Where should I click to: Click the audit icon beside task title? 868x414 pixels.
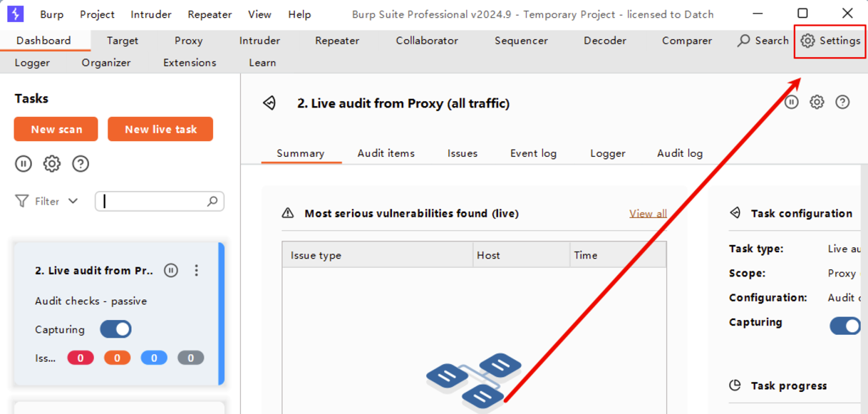(x=269, y=103)
